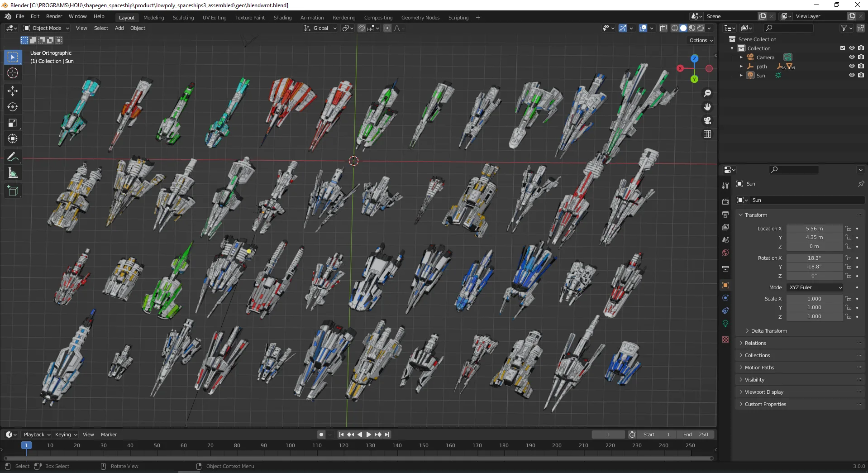Select the Move tool in the toolbar
The height and width of the screenshot is (473, 868).
[x=13, y=91]
